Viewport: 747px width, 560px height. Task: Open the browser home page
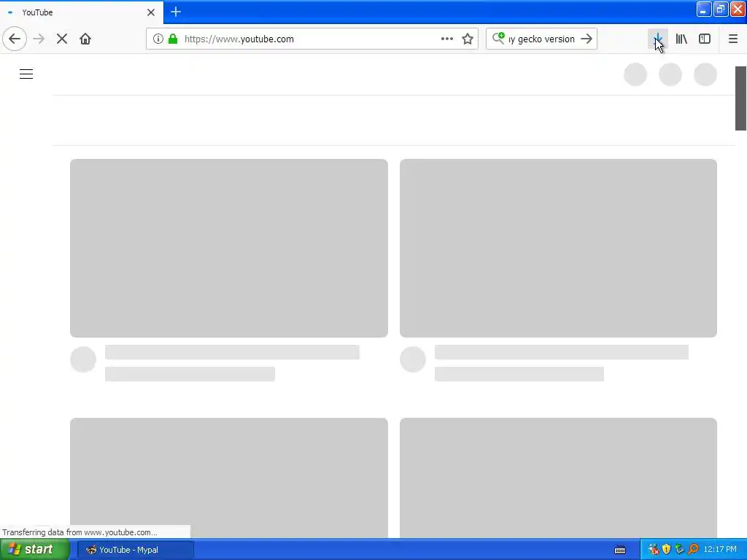point(85,39)
